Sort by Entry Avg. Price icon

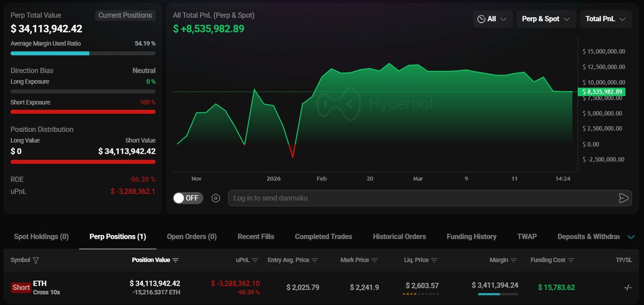click(315, 260)
